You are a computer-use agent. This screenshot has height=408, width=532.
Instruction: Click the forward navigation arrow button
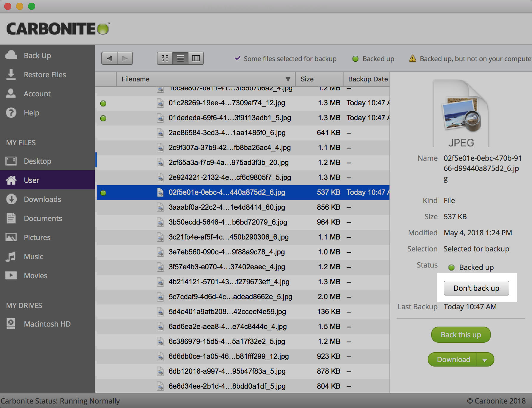click(x=125, y=58)
